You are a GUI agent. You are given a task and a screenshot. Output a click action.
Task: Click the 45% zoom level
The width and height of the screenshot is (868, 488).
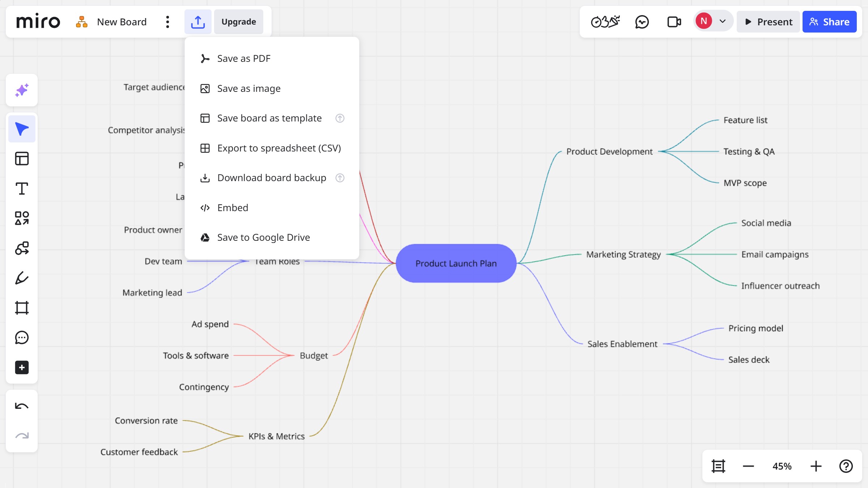[x=782, y=466]
